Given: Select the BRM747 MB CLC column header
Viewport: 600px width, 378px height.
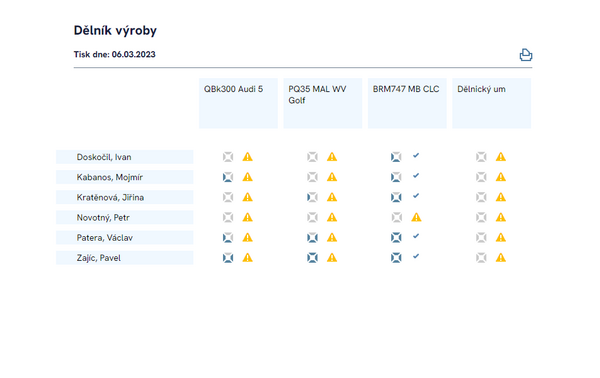Looking at the screenshot, I should click(407, 103).
